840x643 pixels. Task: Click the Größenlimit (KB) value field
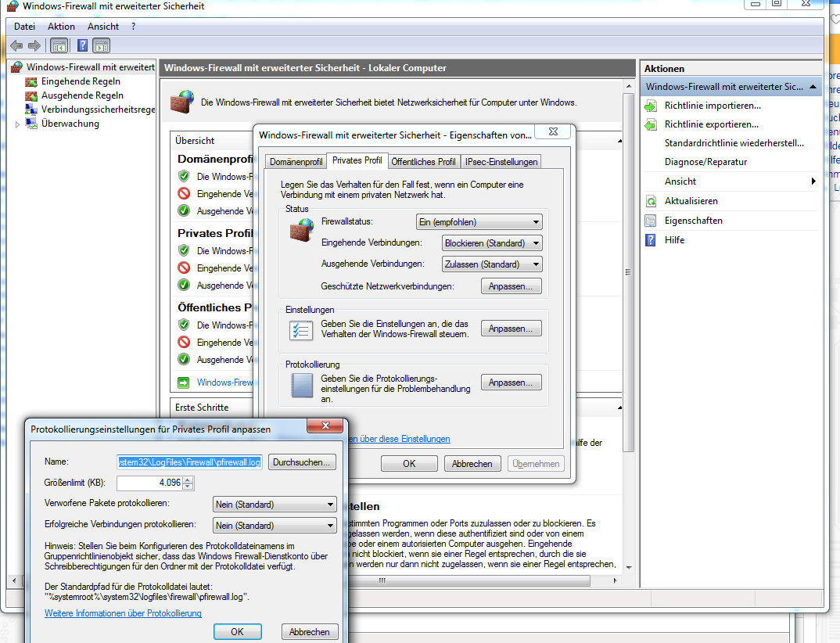click(150, 483)
